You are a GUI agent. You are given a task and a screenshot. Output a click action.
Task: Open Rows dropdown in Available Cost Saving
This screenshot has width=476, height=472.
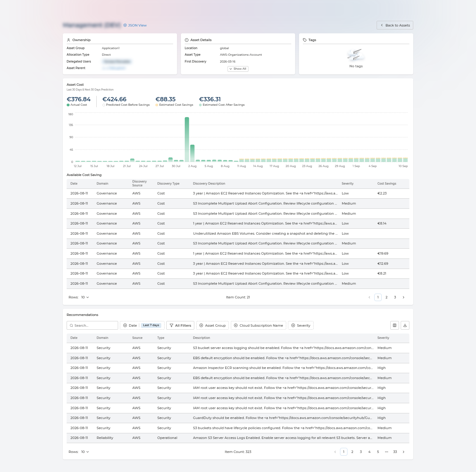click(85, 297)
